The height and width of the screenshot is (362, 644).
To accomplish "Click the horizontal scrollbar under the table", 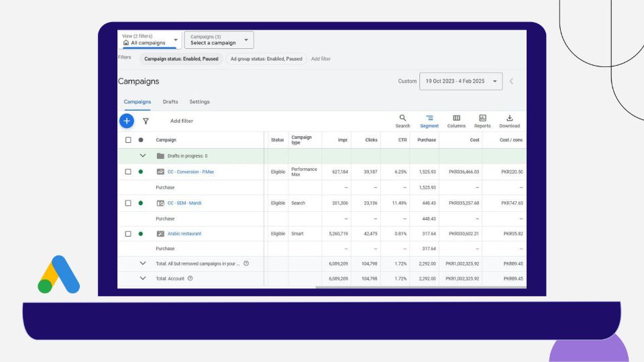I will click(x=416, y=287).
